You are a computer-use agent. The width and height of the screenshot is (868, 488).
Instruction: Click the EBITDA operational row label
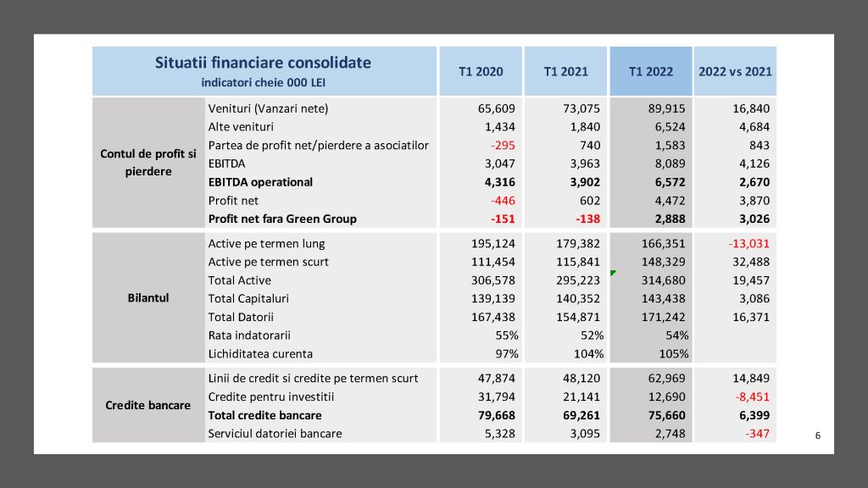[260, 182]
